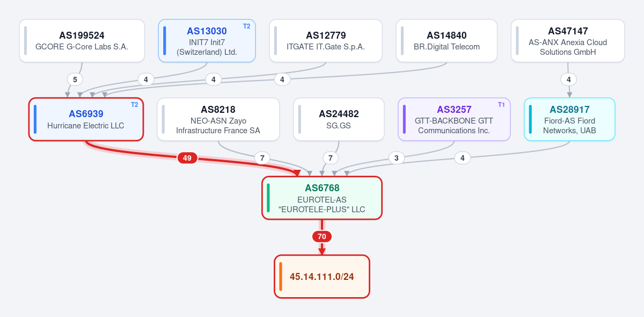The height and width of the screenshot is (317, 644).
Task: Click the AS14840 BR.Digital Telecom node
Action: point(447,41)
